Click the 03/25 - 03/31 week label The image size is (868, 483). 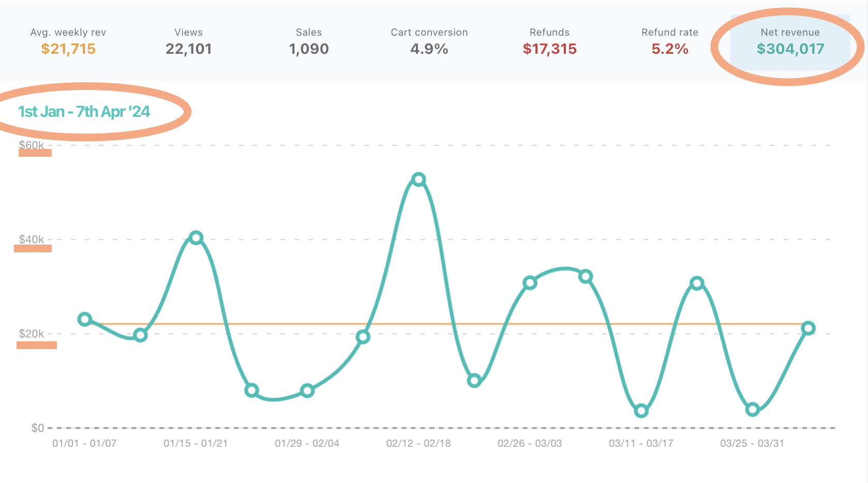coord(753,443)
